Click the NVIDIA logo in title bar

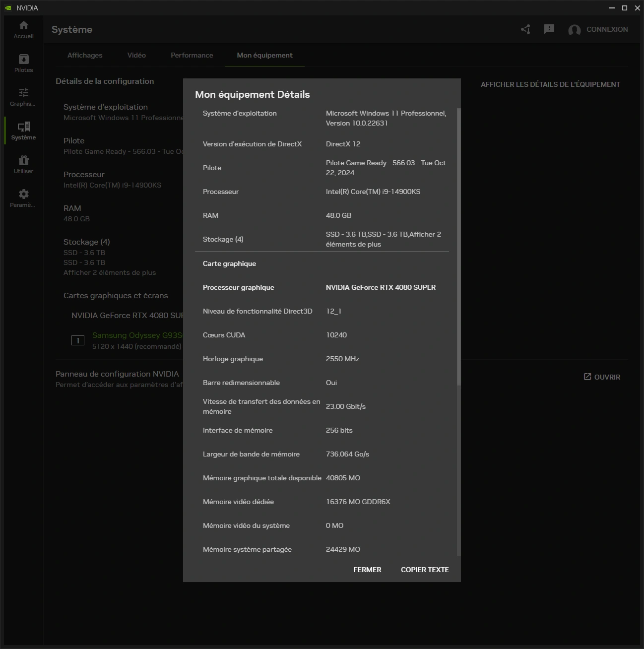(8, 8)
